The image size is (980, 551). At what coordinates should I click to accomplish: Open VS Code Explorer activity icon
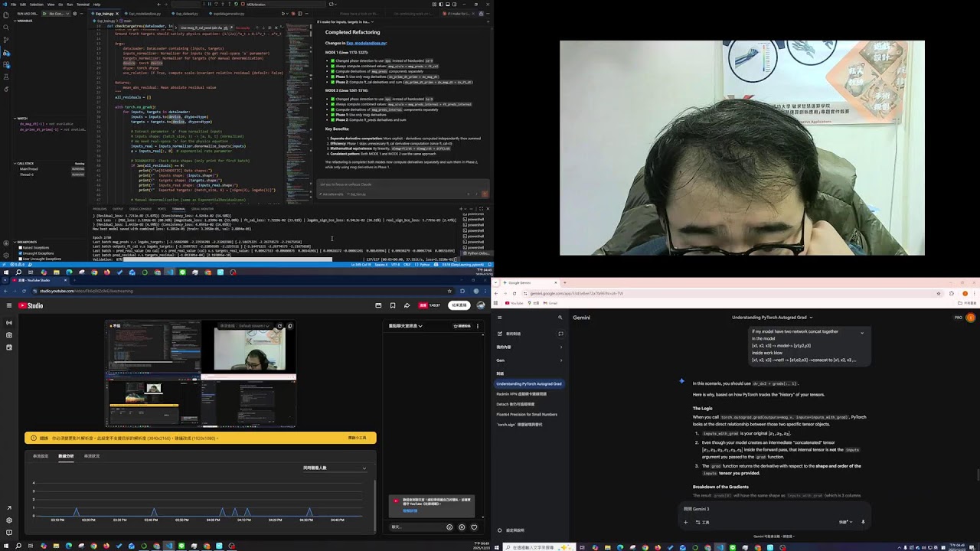(5, 15)
